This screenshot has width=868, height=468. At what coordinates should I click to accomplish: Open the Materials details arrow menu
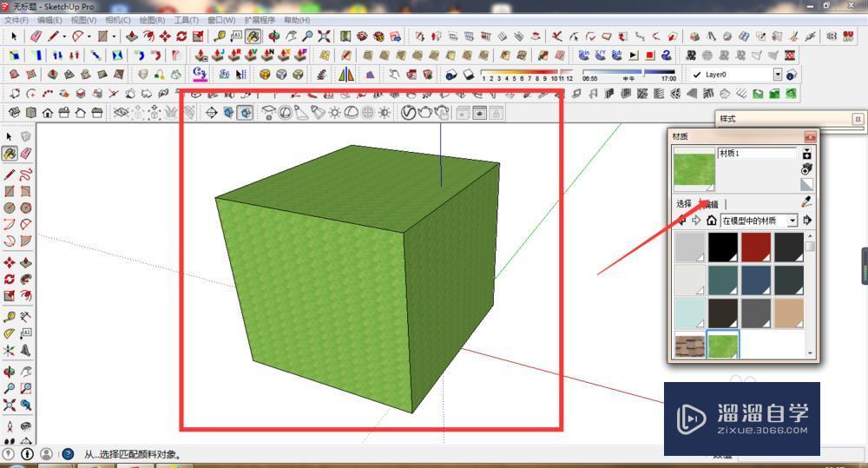(x=807, y=221)
